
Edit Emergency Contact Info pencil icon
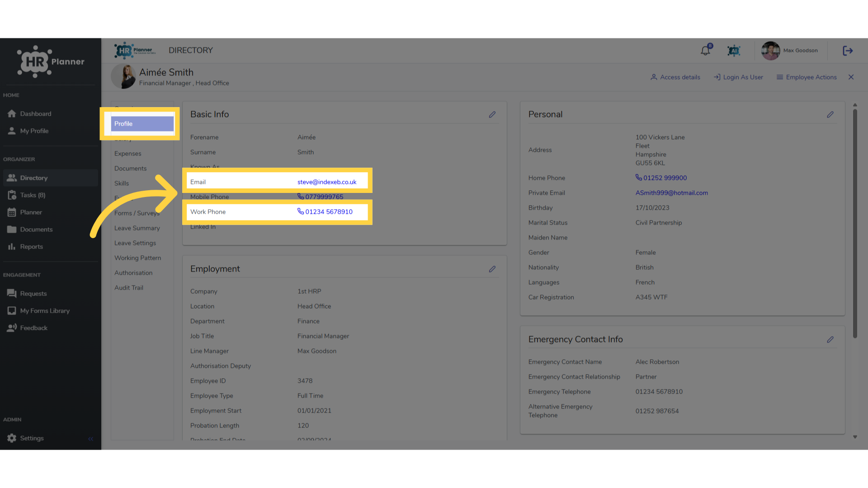830,340
